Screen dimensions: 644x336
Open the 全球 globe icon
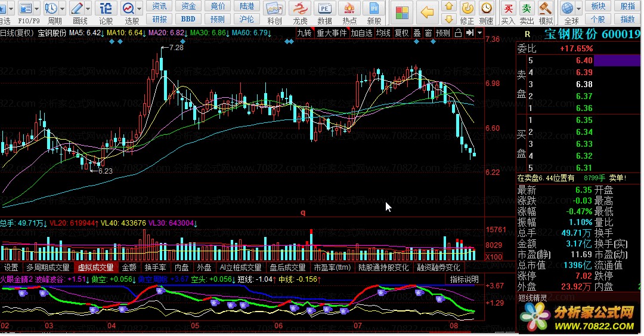(x=567, y=8)
